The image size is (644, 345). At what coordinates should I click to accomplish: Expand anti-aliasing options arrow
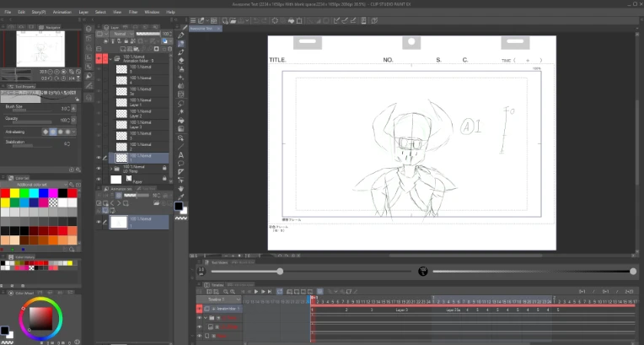coord(73,132)
